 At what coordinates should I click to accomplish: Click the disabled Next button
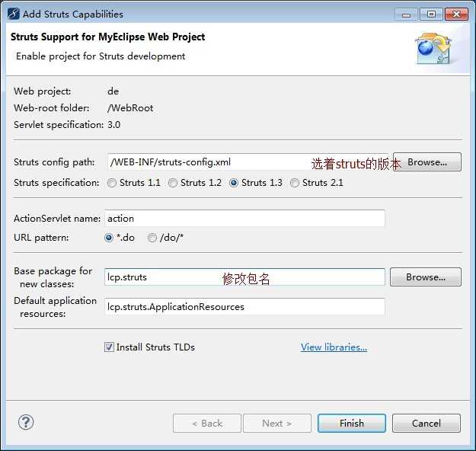[277, 423]
